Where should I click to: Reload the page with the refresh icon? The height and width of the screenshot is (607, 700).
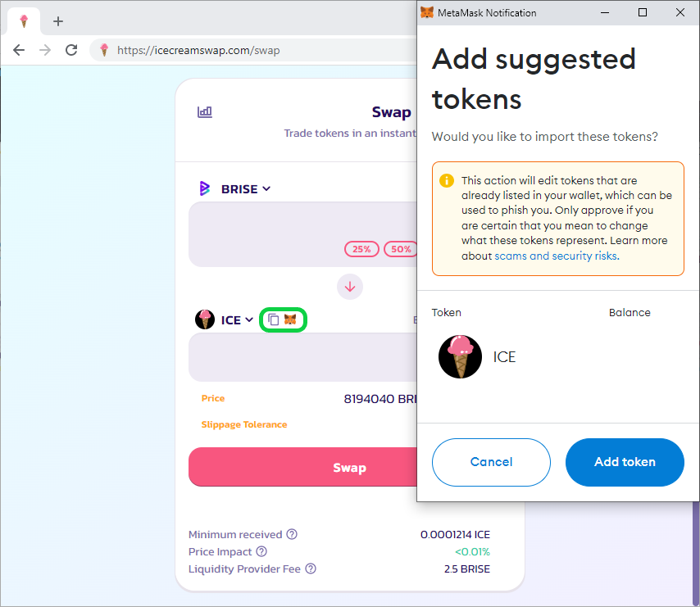pos(71,50)
